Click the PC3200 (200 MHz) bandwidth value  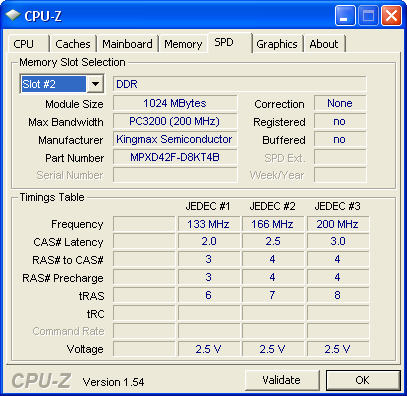click(175, 121)
